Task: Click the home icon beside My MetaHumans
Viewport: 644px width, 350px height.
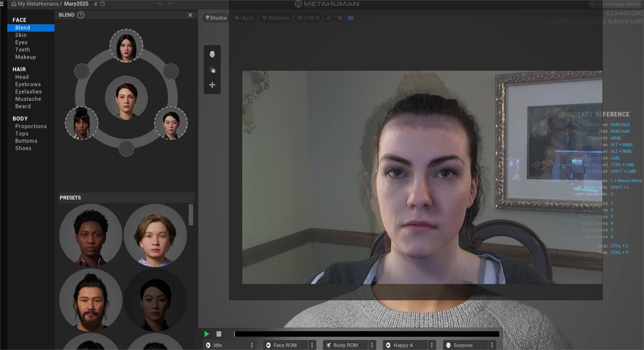Action: click(14, 4)
